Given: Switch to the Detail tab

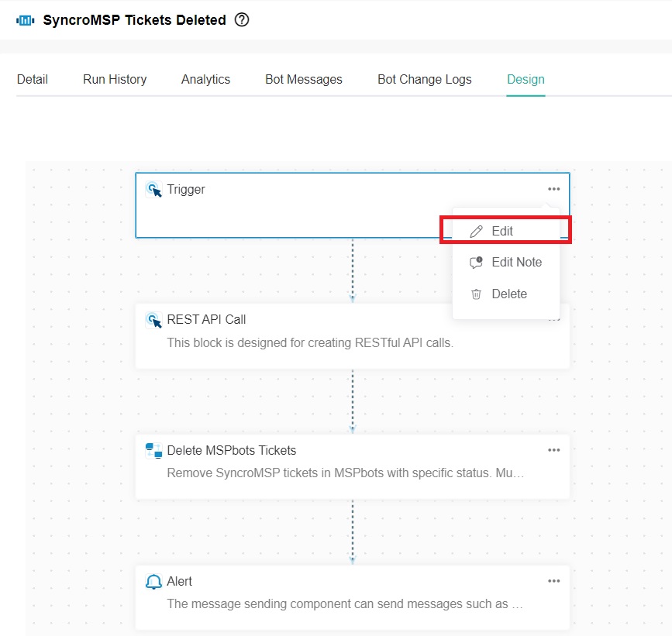Looking at the screenshot, I should click(33, 79).
